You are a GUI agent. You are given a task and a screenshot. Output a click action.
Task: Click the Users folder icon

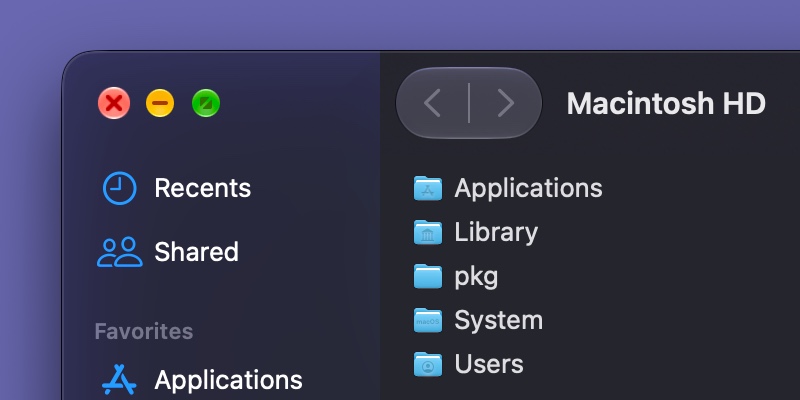click(x=428, y=364)
